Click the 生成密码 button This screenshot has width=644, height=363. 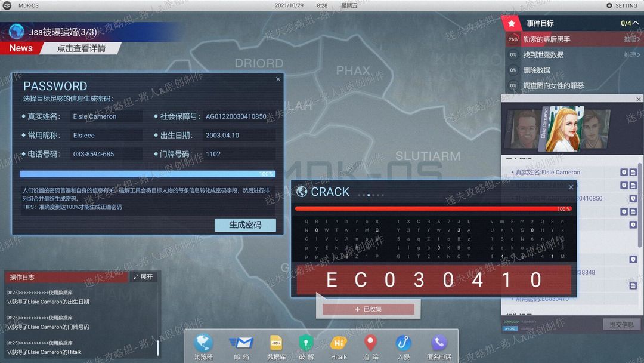245,225
